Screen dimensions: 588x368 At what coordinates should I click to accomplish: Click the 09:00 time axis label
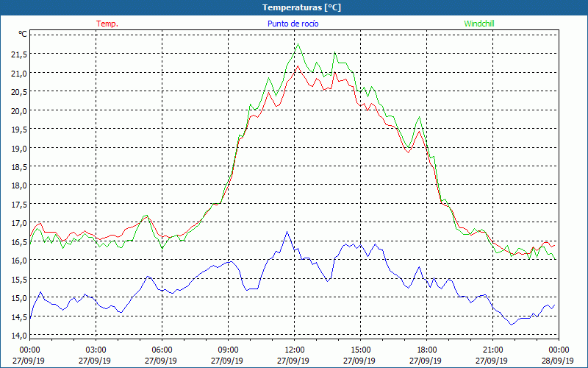[228, 350]
